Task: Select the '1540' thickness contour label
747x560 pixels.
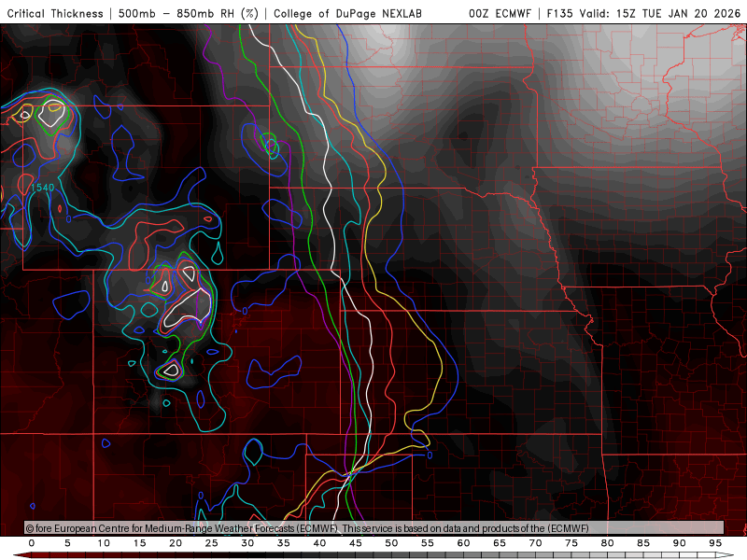Action: [x=43, y=188]
